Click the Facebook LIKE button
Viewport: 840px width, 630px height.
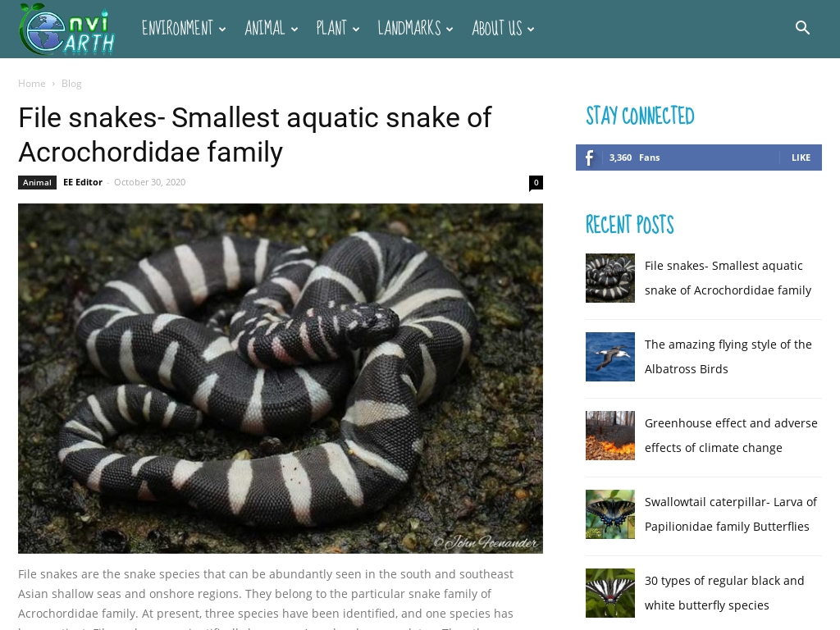pyautogui.click(x=801, y=157)
